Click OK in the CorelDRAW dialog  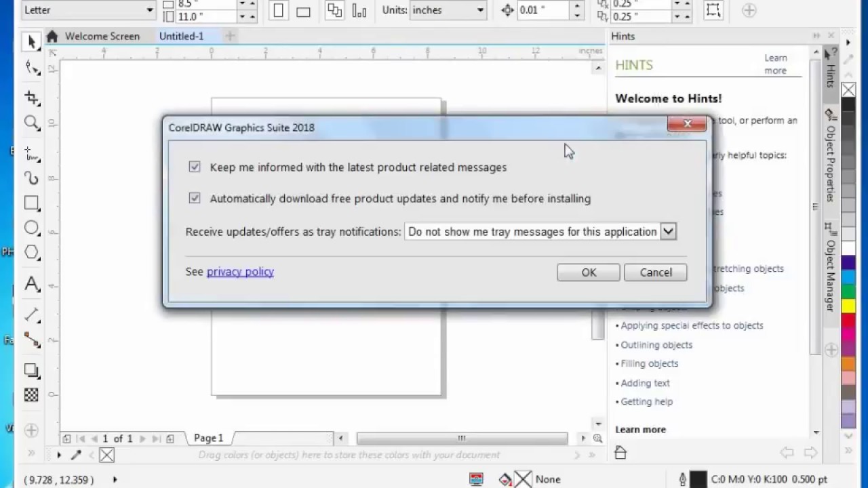[589, 272]
